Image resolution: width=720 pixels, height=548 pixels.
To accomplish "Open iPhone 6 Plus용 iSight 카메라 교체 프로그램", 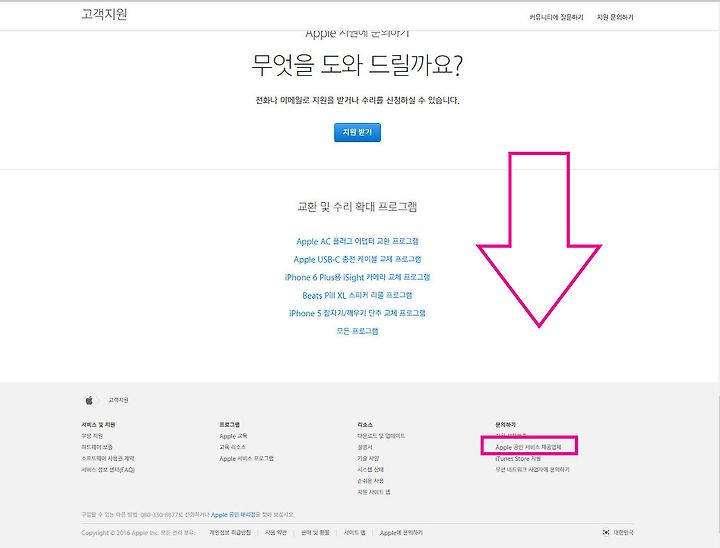I will 357,277.
